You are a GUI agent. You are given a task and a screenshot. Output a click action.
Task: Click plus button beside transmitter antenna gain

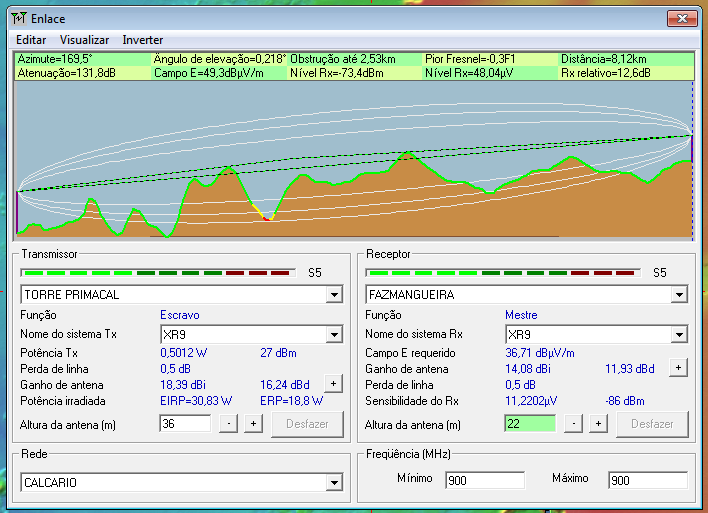(333, 384)
